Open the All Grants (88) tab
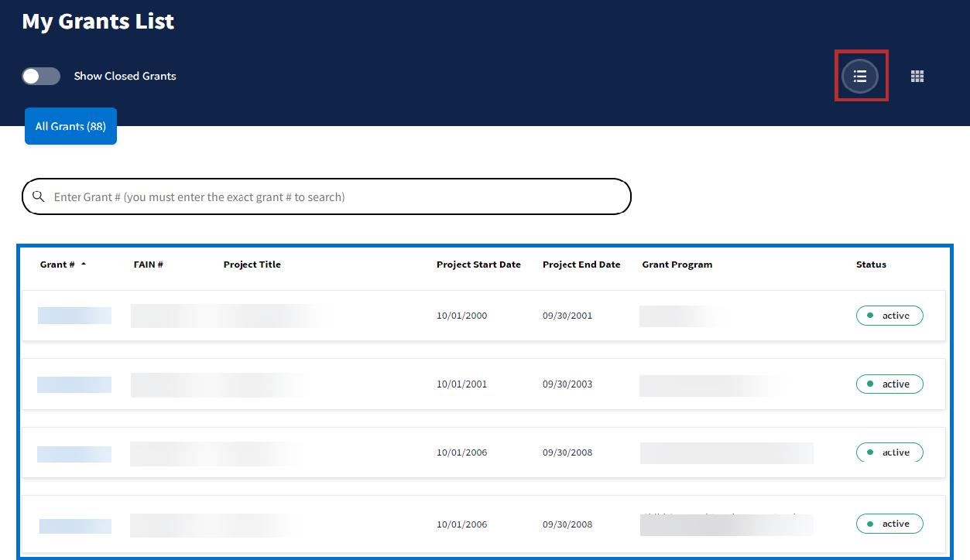This screenshot has width=970, height=560. pyautogui.click(x=70, y=126)
